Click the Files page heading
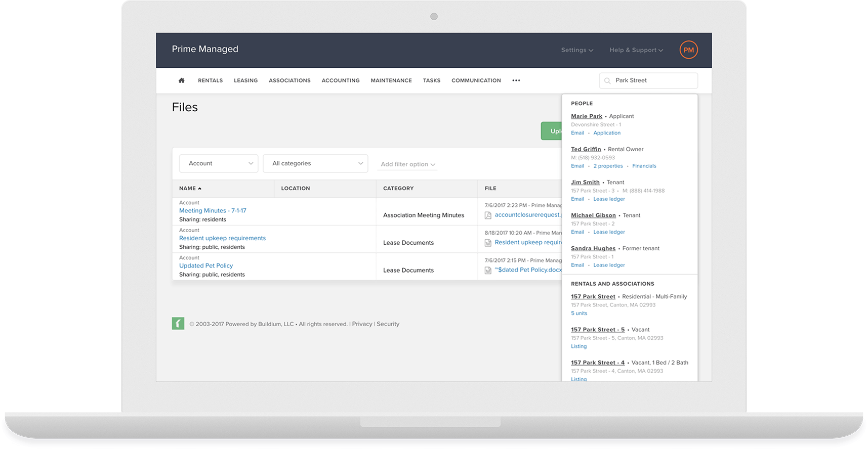 [185, 107]
